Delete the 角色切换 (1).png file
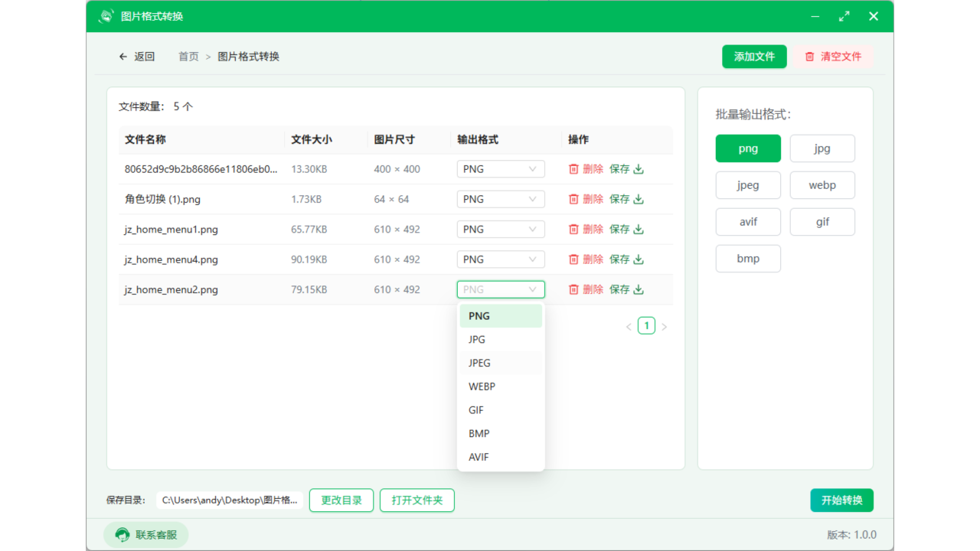This screenshot has height=551, width=980. coord(586,199)
